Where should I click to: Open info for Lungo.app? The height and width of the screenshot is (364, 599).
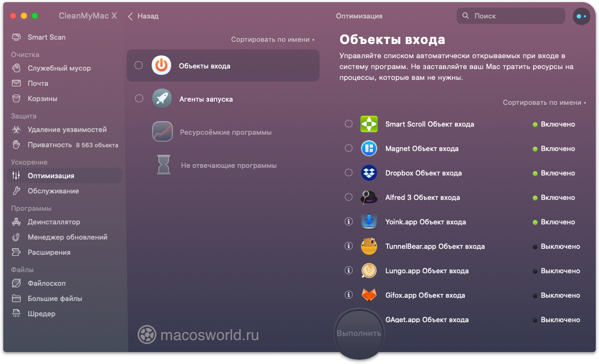(348, 271)
